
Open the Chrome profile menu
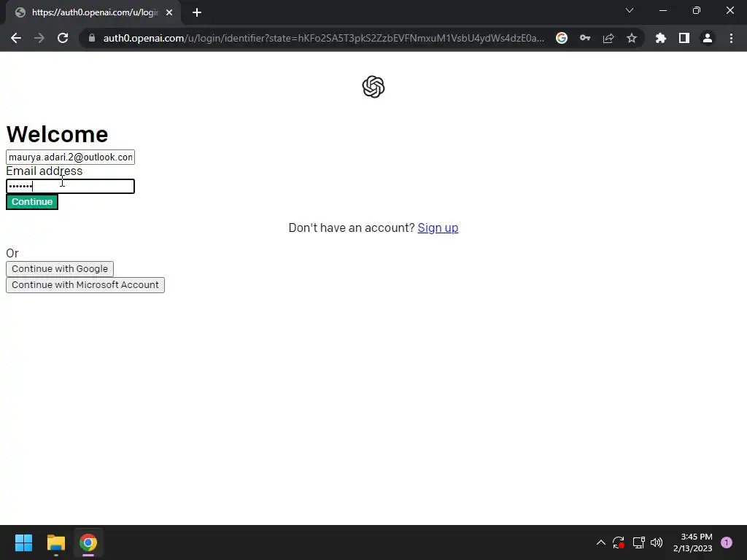point(708,38)
